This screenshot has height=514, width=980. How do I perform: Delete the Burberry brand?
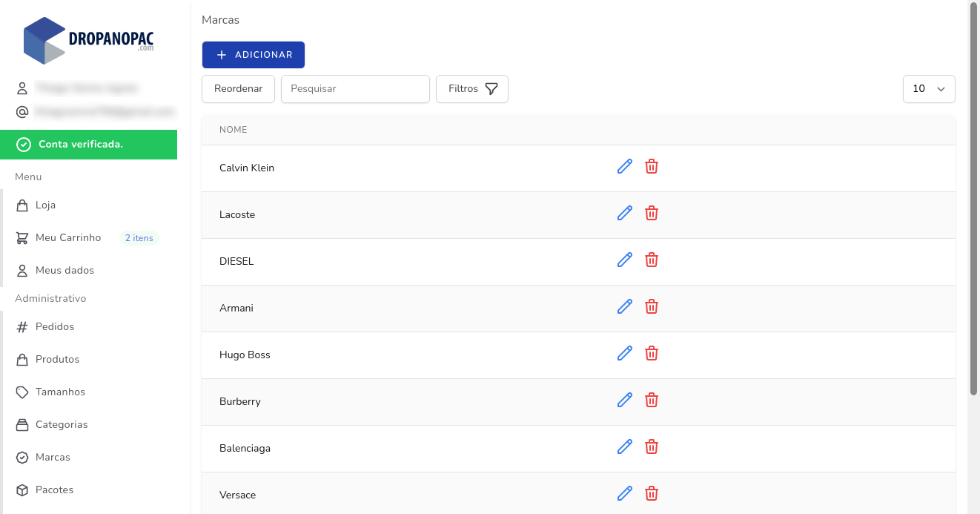pyautogui.click(x=652, y=400)
